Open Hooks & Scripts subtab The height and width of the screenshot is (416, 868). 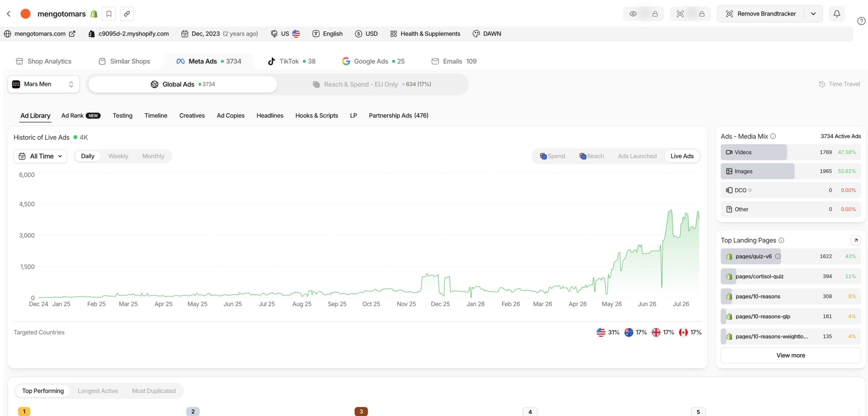tap(317, 116)
